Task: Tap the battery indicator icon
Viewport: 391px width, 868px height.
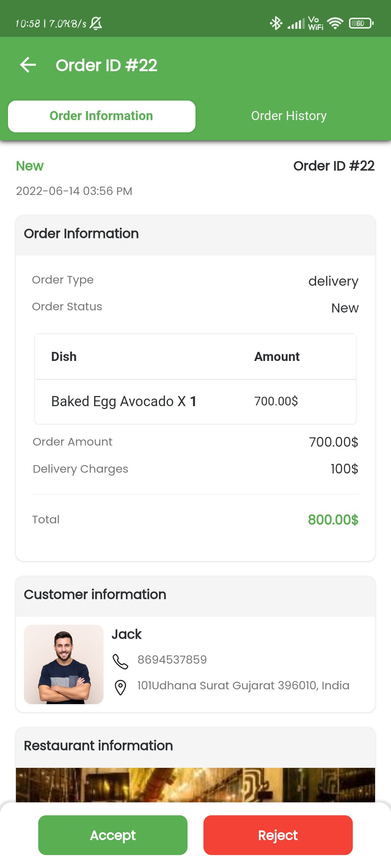Action: pyautogui.click(x=361, y=24)
